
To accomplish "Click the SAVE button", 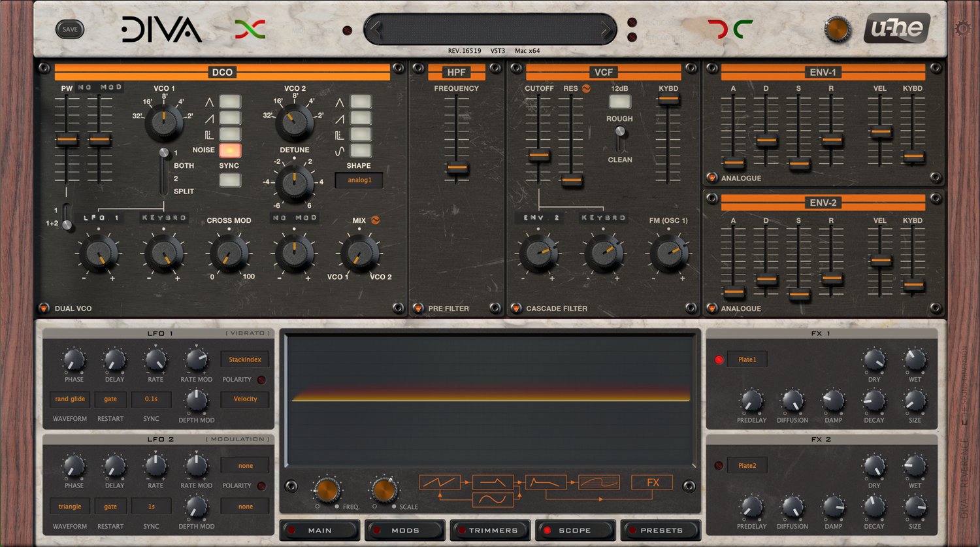I will tap(70, 29).
